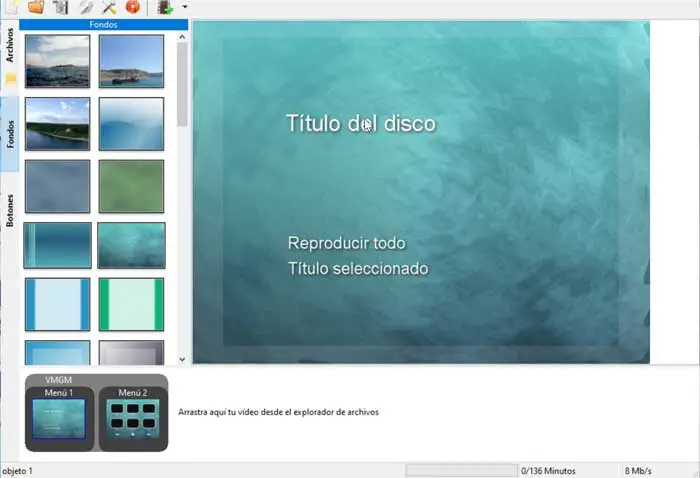Create a new project from the toolbar
The image size is (700, 478).
pos(11,6)
